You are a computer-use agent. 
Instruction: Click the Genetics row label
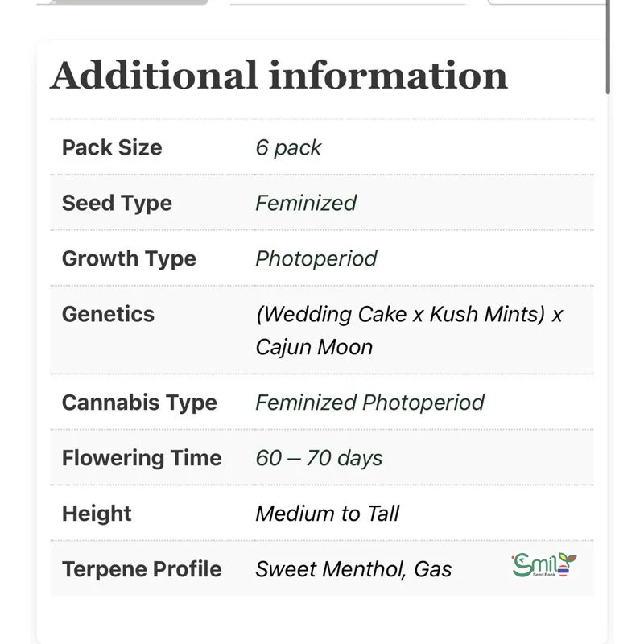(x=108, y=313)
